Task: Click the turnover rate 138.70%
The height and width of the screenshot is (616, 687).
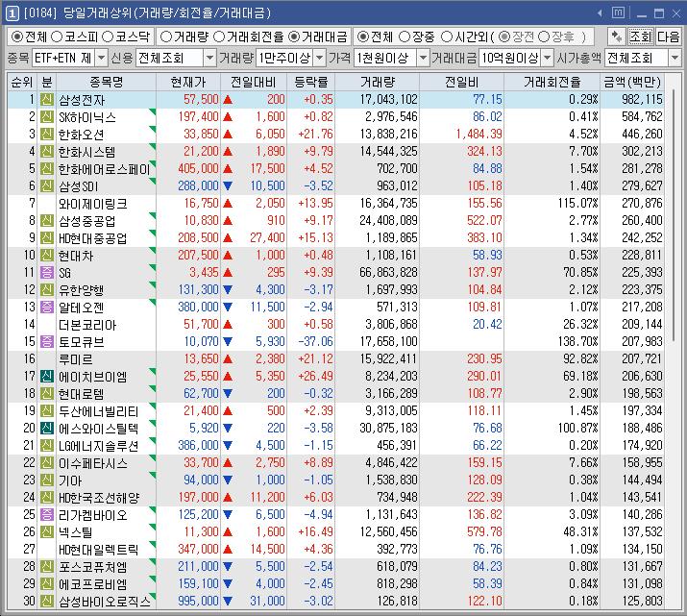Action: click(577, 341)
